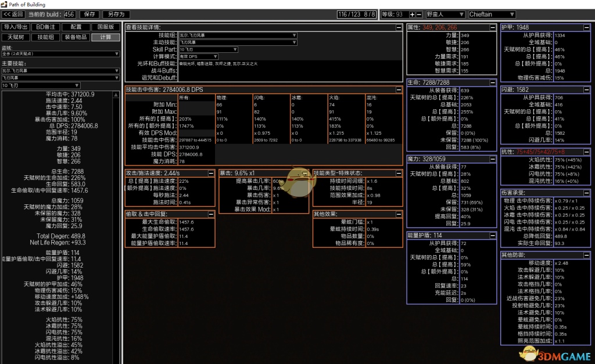Viewport: 595px width, 364px height.
Task: Collapse the 攻击/施法速度 section
Action: [x=211, y=173]
